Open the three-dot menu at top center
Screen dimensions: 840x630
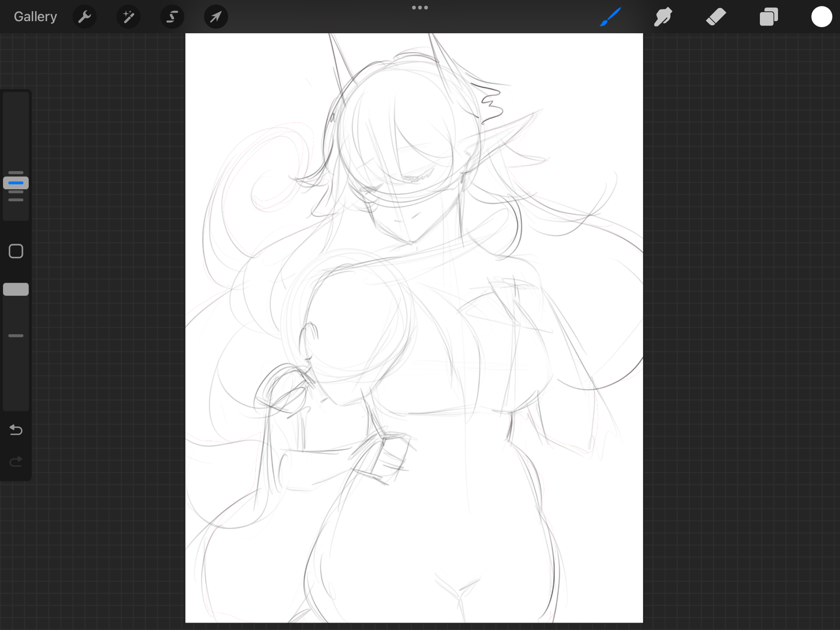tap(420, 8)
